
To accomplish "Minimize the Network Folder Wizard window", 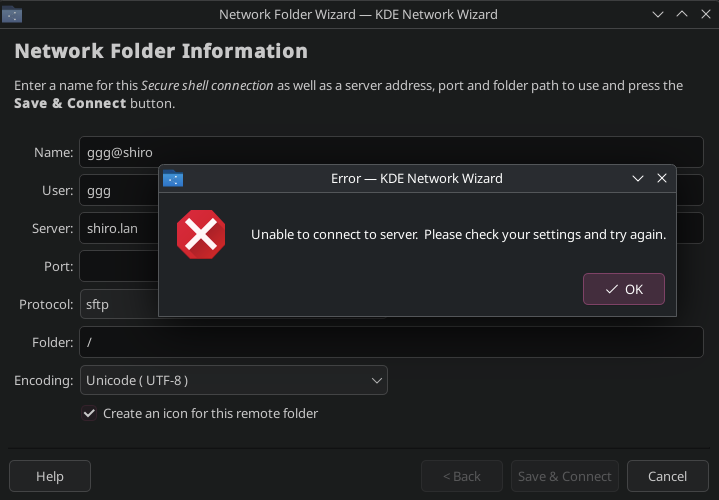I will [658, 15].
